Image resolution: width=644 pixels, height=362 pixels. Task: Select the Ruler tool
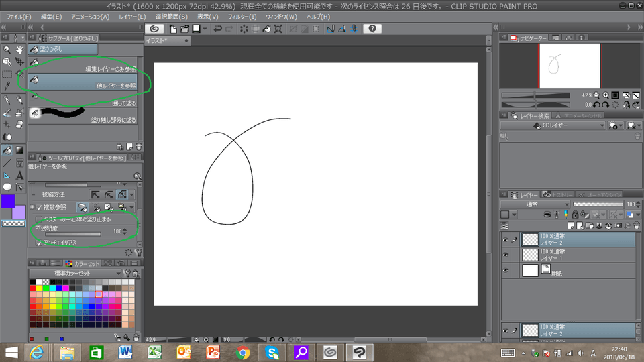click(x=7, y=175)
